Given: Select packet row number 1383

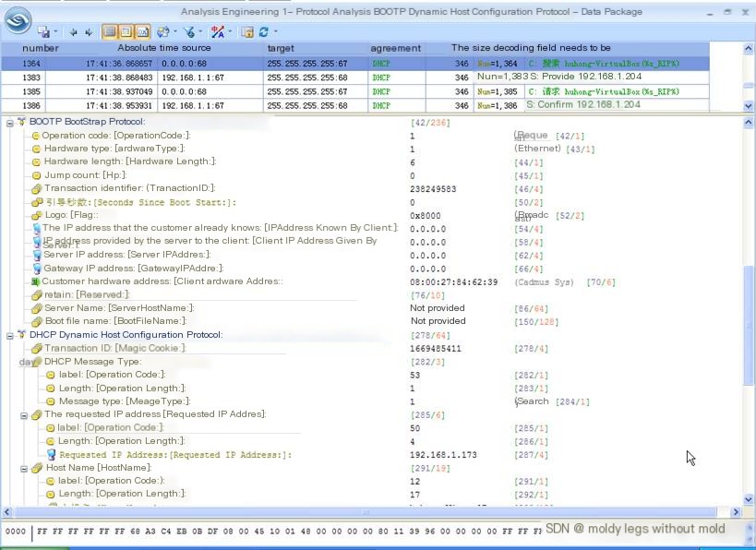Looking at the screenshot, I should pos(354,78).
